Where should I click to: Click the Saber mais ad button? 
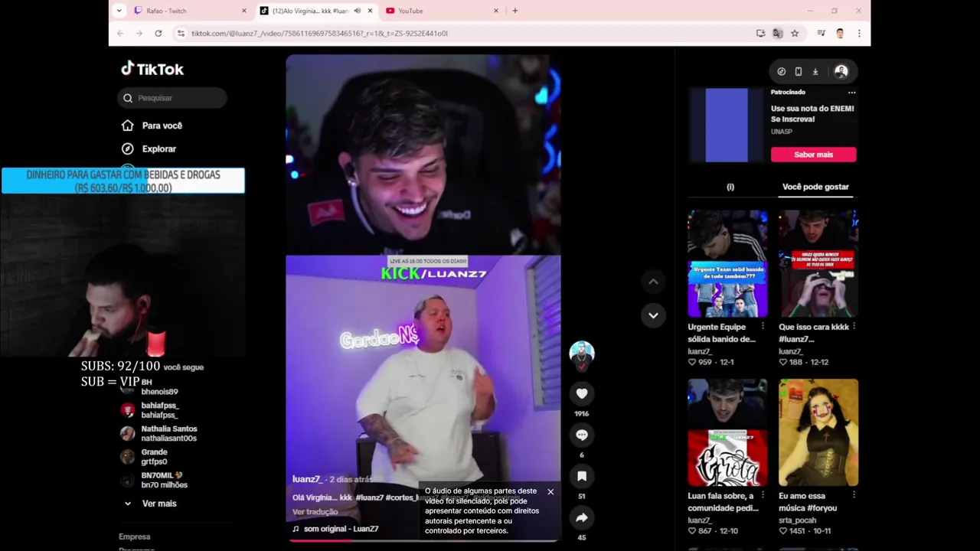[x=813, y=155]
